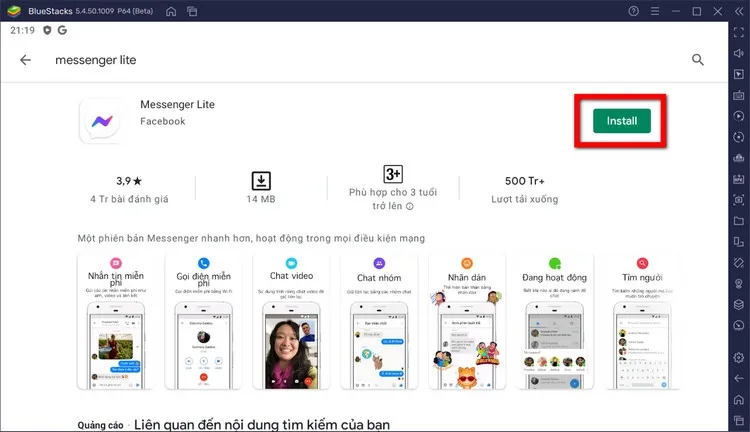Click the 500 Tr+ downloads count
This screenshot has width=750, height=432.
click(x=525, y=181)
